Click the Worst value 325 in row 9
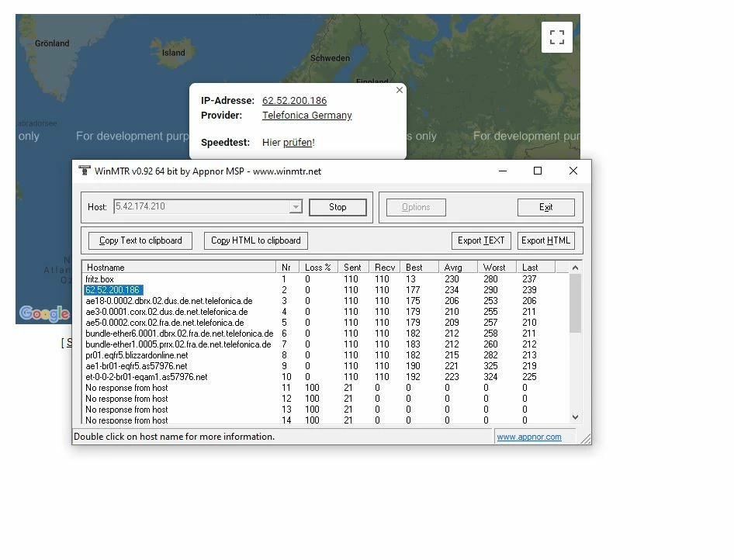 point(490,366)
